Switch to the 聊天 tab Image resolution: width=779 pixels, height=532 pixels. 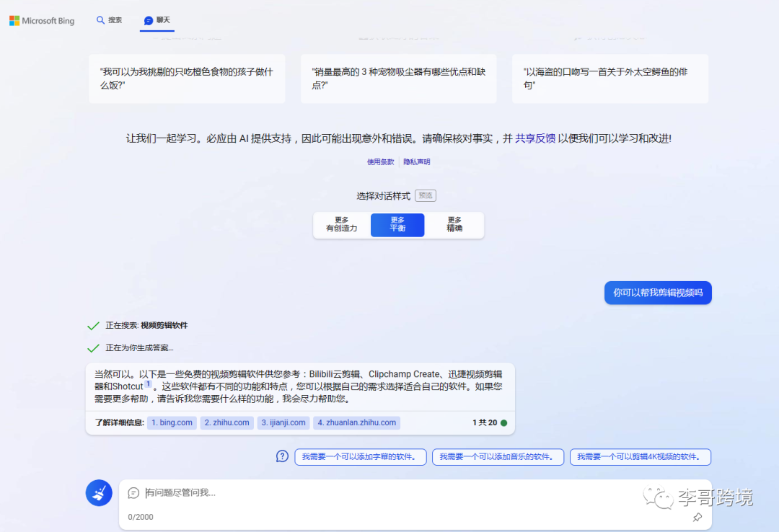point(157,20)
